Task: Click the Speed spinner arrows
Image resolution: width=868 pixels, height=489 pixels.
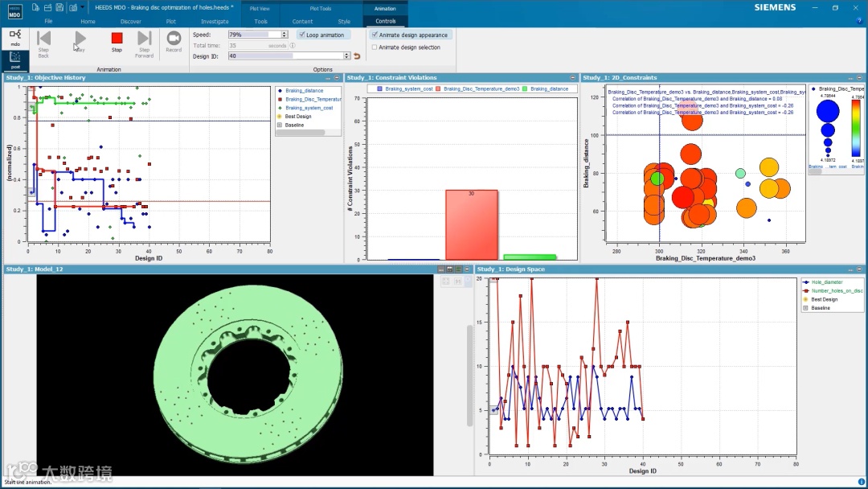Action: 285,35
